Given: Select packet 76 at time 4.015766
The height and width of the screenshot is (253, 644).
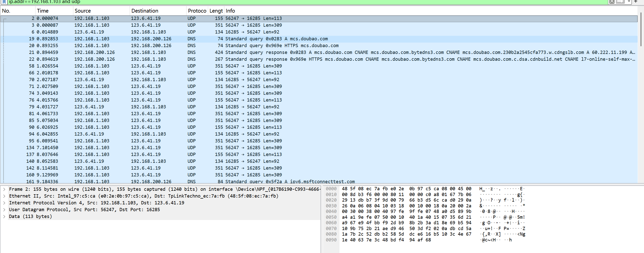Looking at the screenshot, I should (x=319, y=100).
